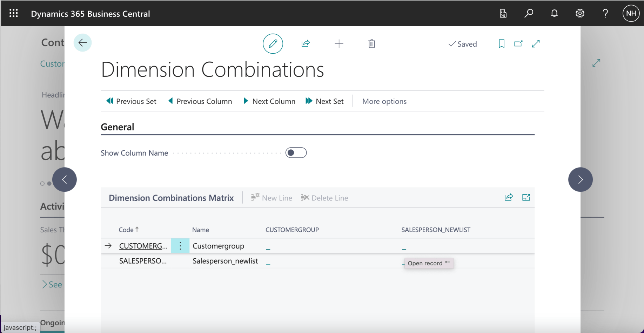
Task: Expand the matrix part to full view
Action: [526, 198]
